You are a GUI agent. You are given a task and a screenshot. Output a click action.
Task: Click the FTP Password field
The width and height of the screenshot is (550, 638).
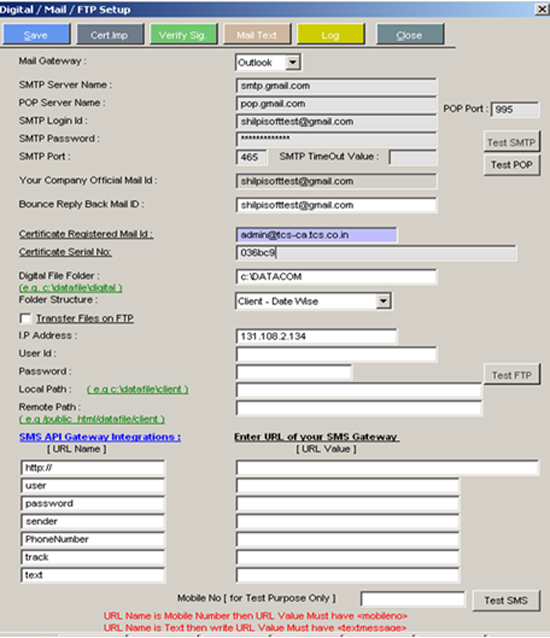294,372
